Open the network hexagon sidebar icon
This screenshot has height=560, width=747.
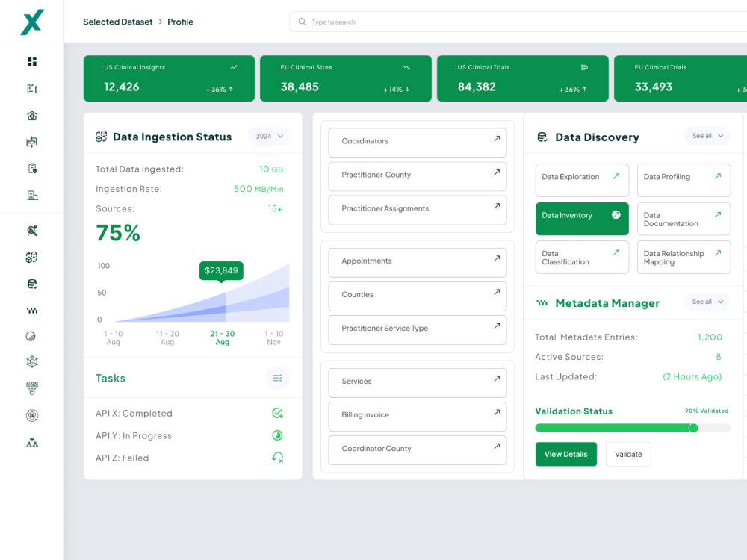point(32,362)
